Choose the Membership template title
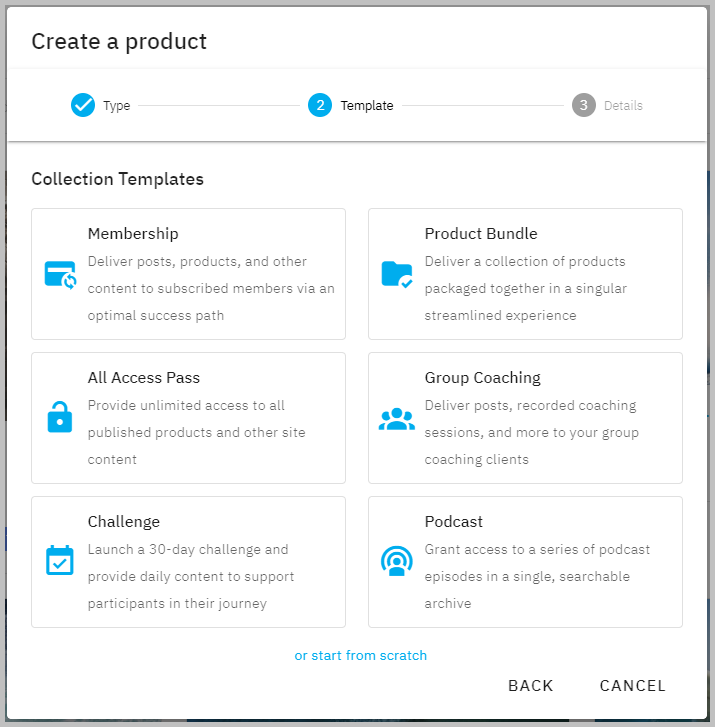Viewport: 715px width, 727px height. [x=133, y=234]
